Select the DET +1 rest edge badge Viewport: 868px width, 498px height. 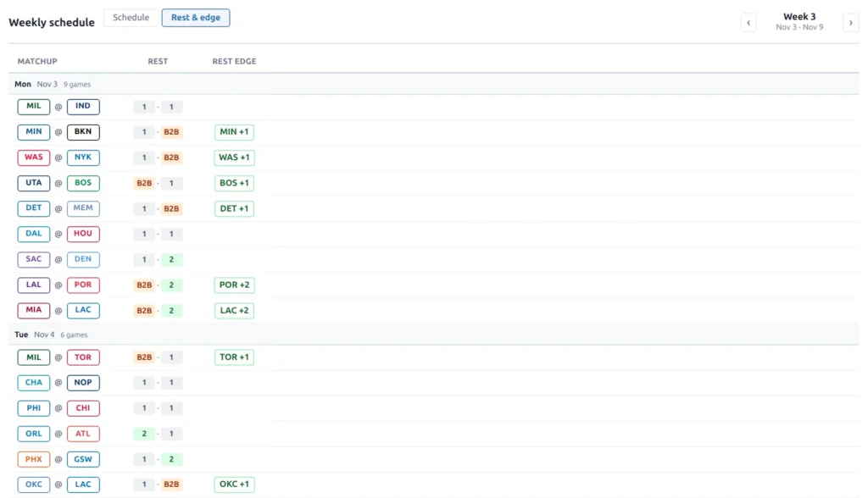tap(234, 208)
